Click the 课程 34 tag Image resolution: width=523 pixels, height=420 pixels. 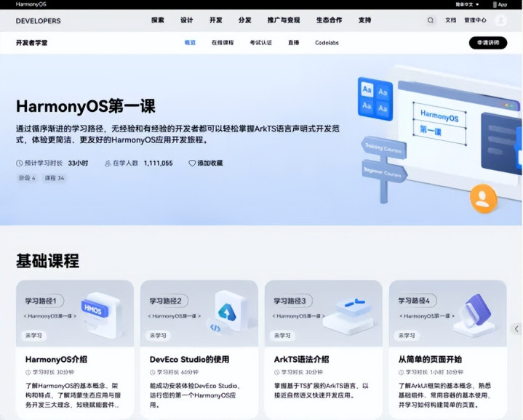pos(55,178)
